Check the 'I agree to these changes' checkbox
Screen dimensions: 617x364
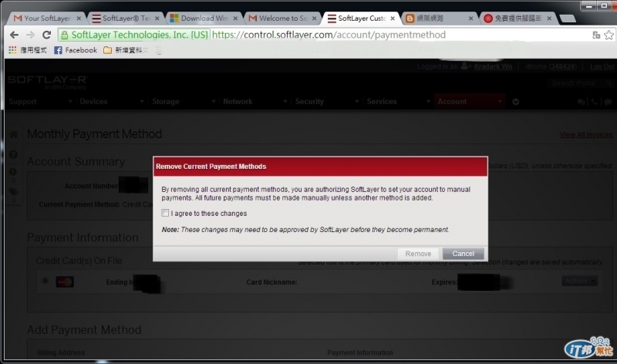(x=165, y=214)
